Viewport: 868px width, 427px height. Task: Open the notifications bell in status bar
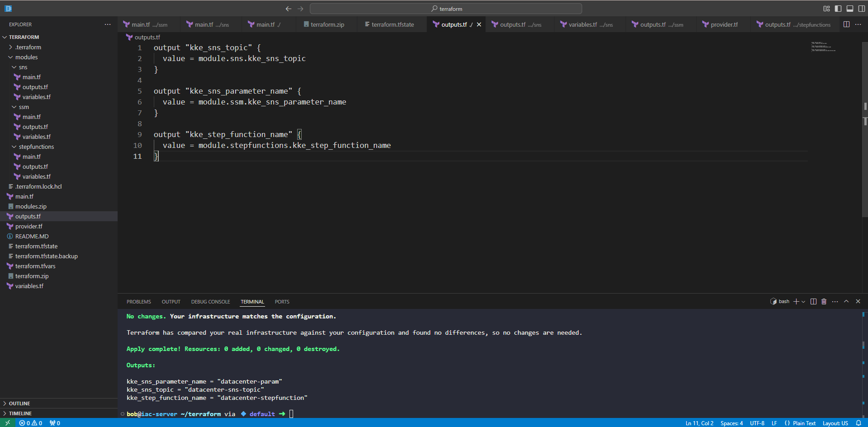pyautogui.click(x=858, y=423)
